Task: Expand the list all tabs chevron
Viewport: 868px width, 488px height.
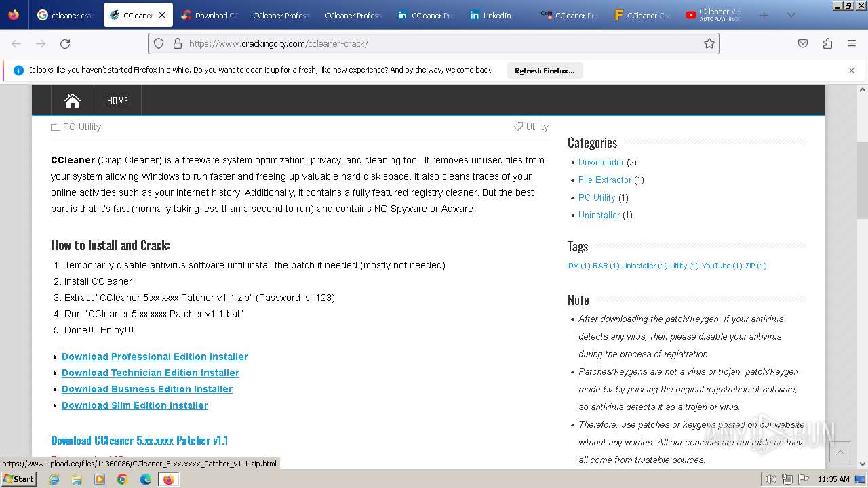Action: point(791,15)
